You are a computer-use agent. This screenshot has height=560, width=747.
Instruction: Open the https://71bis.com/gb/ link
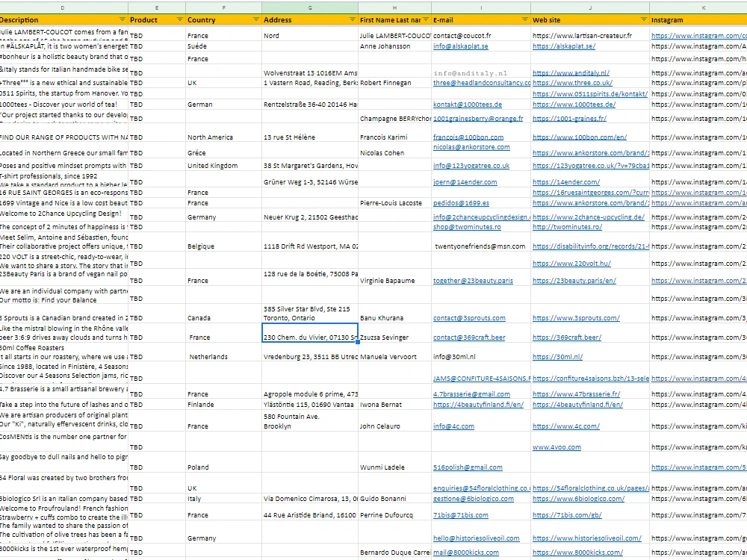click(x=567, y=514)
